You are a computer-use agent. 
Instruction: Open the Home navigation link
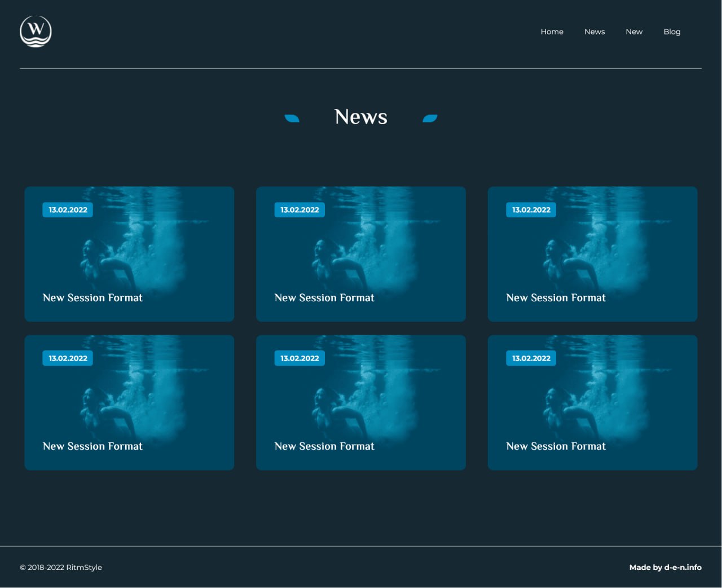coord(552,32)
